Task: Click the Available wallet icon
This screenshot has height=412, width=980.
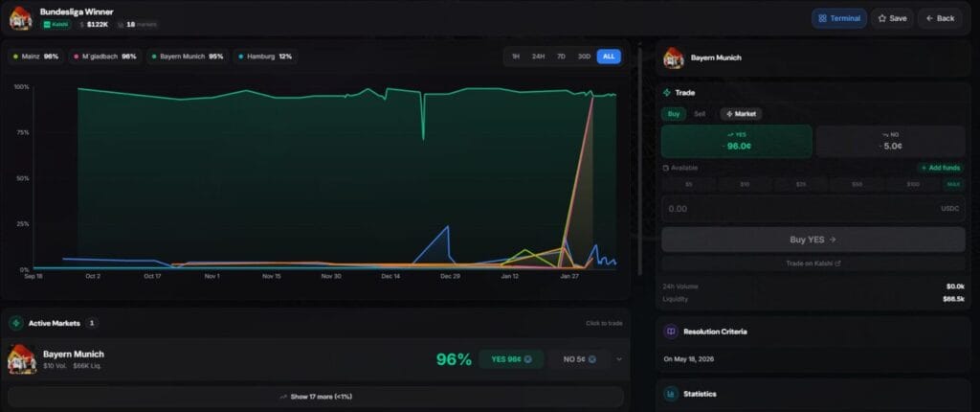Action: pos(666,168)
